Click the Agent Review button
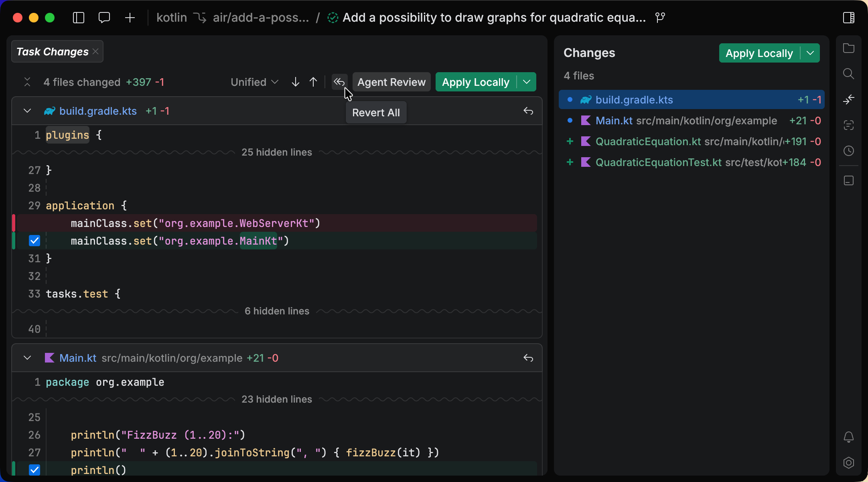The width and height of the screenshot is (868, 482). [391, 82]
